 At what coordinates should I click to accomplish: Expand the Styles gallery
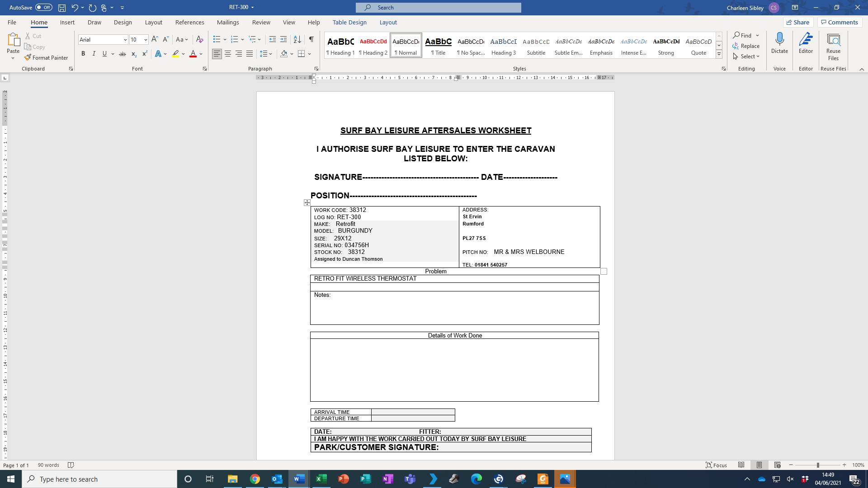click(x=719, y=54)
